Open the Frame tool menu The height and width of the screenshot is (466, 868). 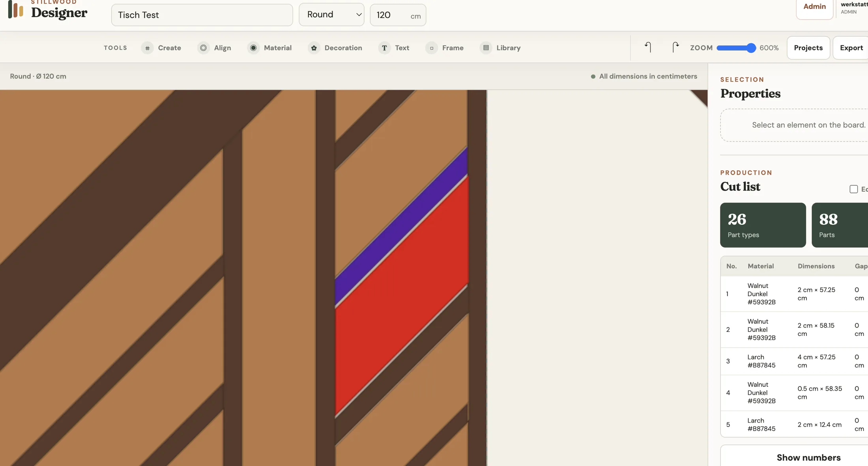click(x=445, y=48)
